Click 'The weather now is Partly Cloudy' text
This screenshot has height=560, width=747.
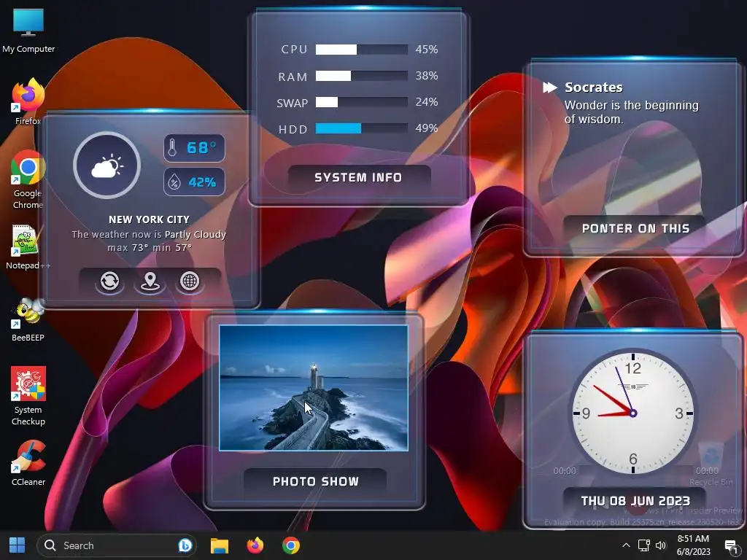tap(149, 234)
